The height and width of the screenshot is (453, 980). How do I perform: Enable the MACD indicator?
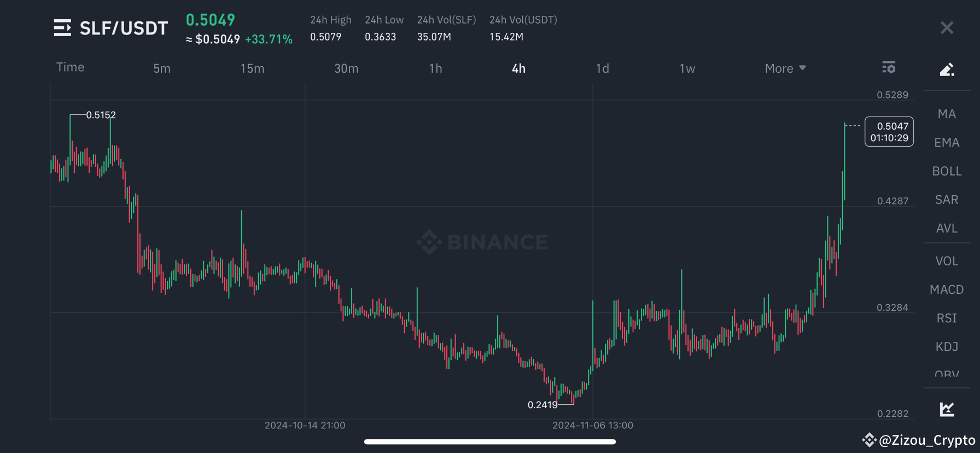pos(947,289)
